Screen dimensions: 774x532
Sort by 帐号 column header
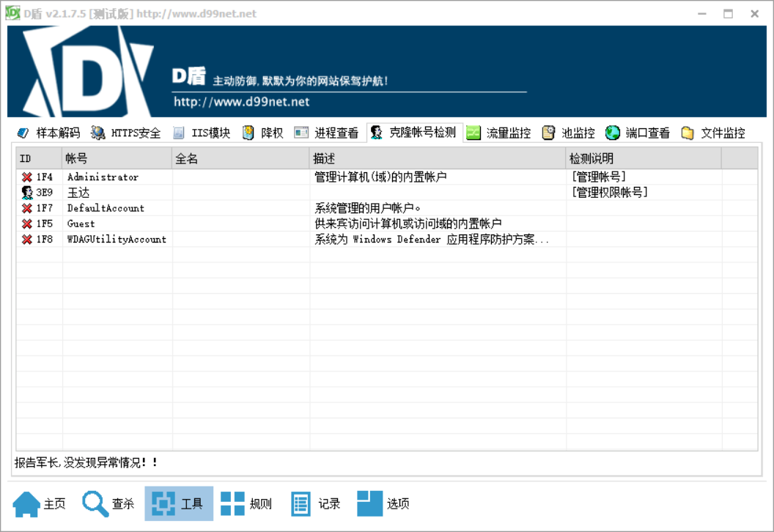117,158
